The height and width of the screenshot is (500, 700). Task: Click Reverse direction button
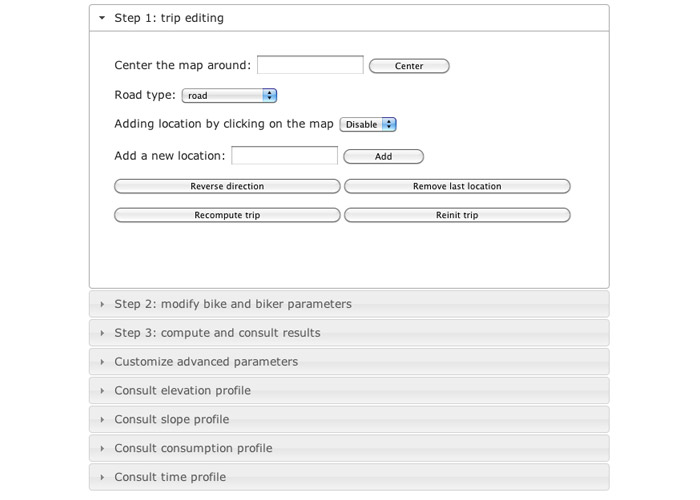pos(227,186)
